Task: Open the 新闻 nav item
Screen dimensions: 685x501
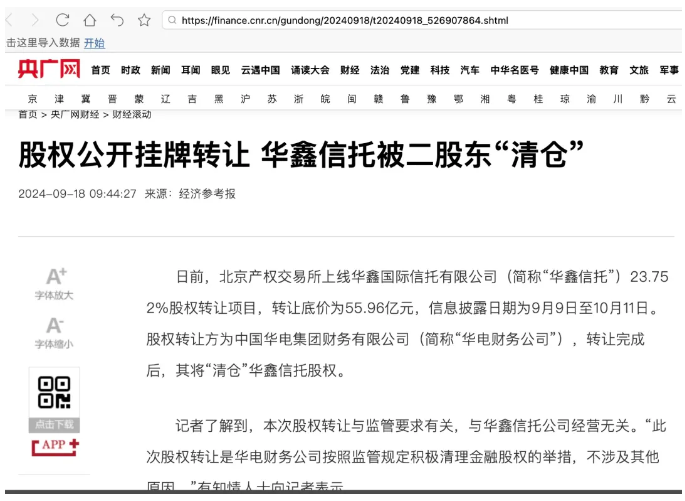Action: click(x=161, y=70)
